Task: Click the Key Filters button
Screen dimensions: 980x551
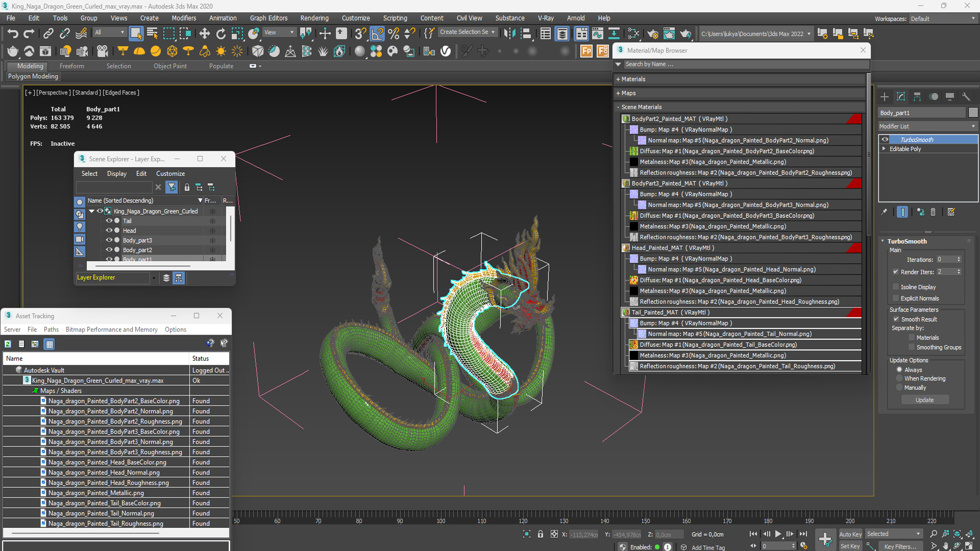Action: pyautogui.click(x=900, y=546)
